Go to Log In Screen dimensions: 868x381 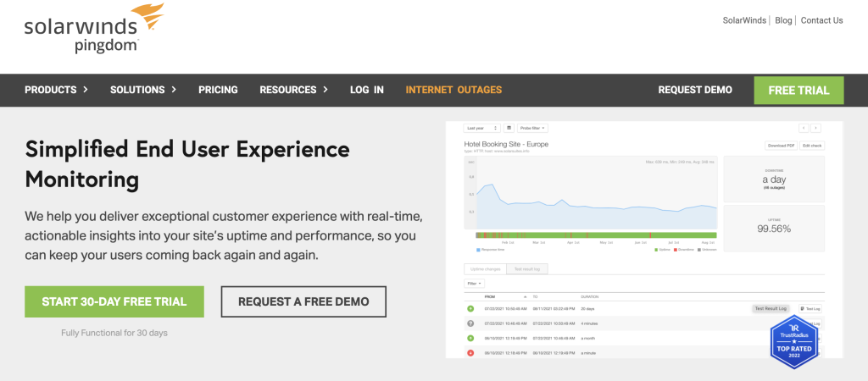click(366, 90)
